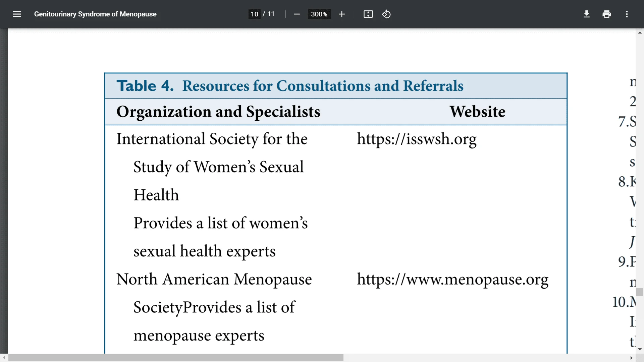The image size is (644, 362).
Task: Click the vertical scrollbar thumb
Action: (640, 292)
